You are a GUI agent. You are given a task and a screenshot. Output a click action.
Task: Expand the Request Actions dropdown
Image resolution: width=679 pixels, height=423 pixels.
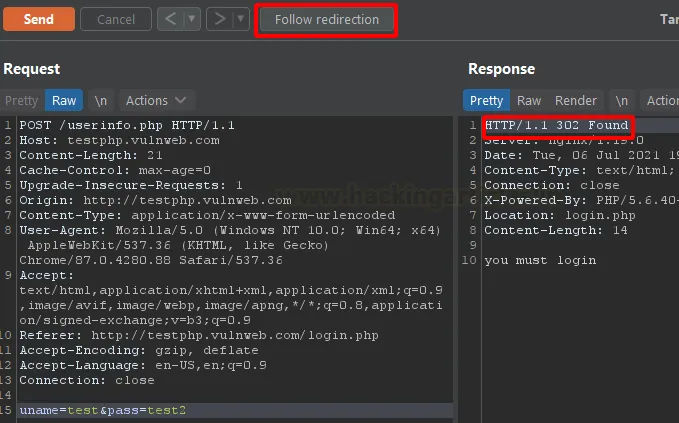coord(156,100)
